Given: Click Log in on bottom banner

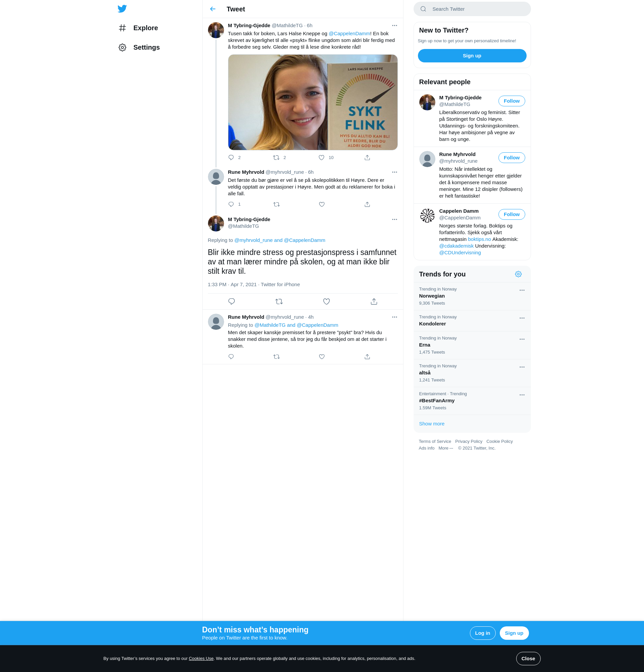Looking at the screenshot, I should 482,633.
